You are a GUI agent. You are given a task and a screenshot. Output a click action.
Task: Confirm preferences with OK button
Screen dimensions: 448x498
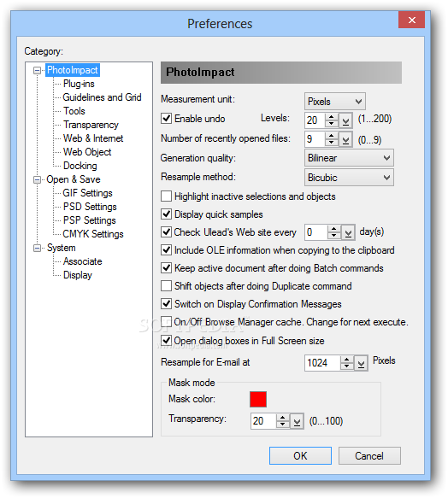pyautogui.click(x=300, y=456)
